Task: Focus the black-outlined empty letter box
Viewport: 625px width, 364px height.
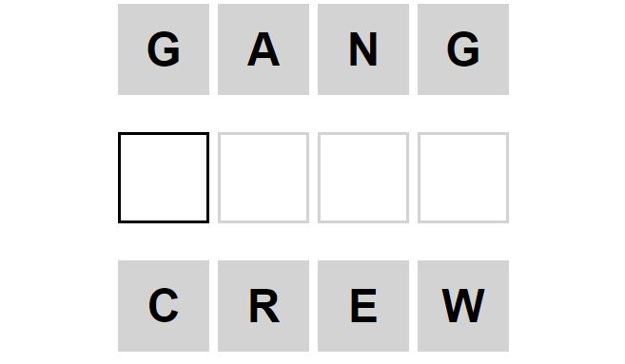Action: (x=164, y=178)
